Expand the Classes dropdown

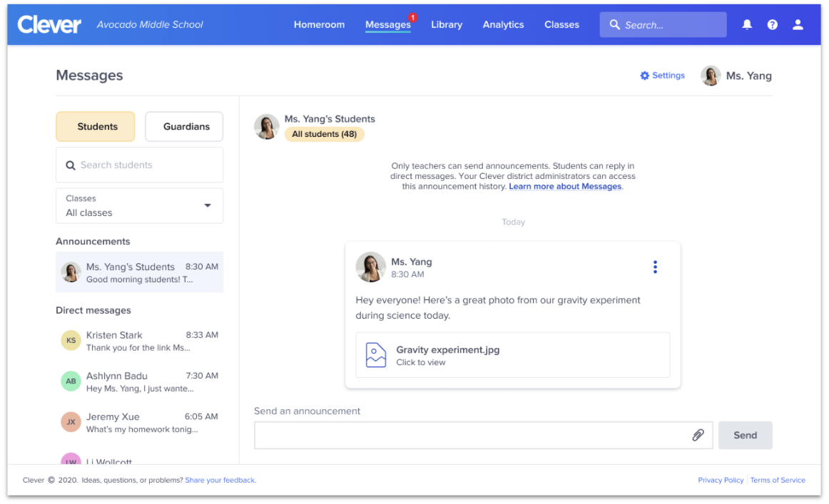point(208,205)
